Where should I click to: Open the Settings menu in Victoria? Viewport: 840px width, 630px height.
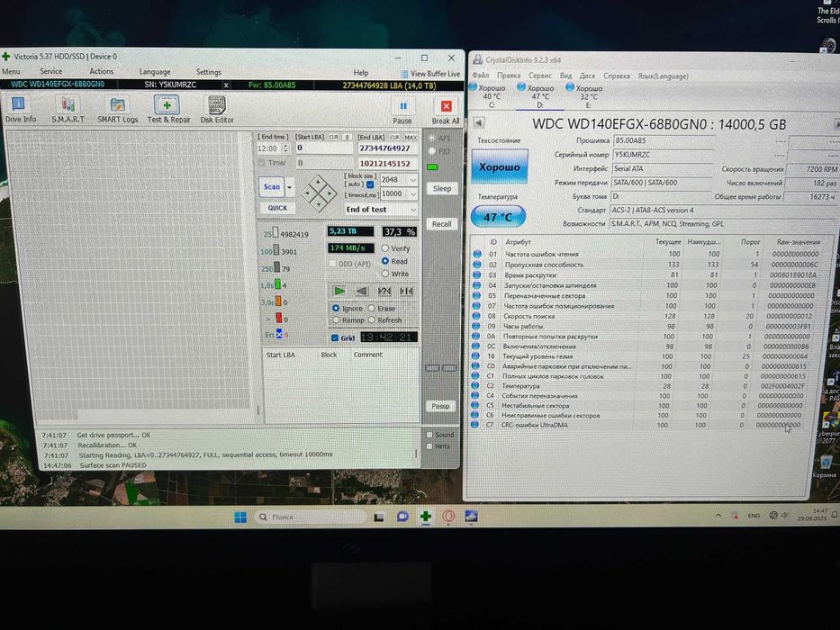click(208, 72)
